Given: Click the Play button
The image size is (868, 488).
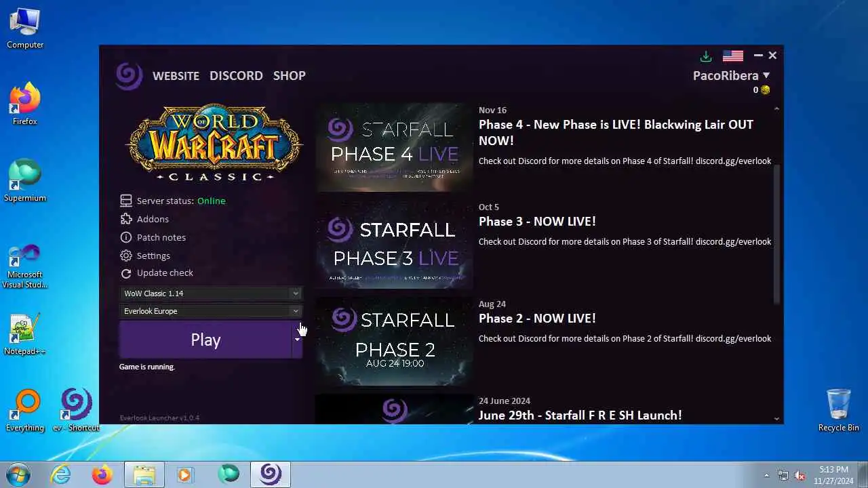Looking at the screenshot, I should [x=205, y=340].
